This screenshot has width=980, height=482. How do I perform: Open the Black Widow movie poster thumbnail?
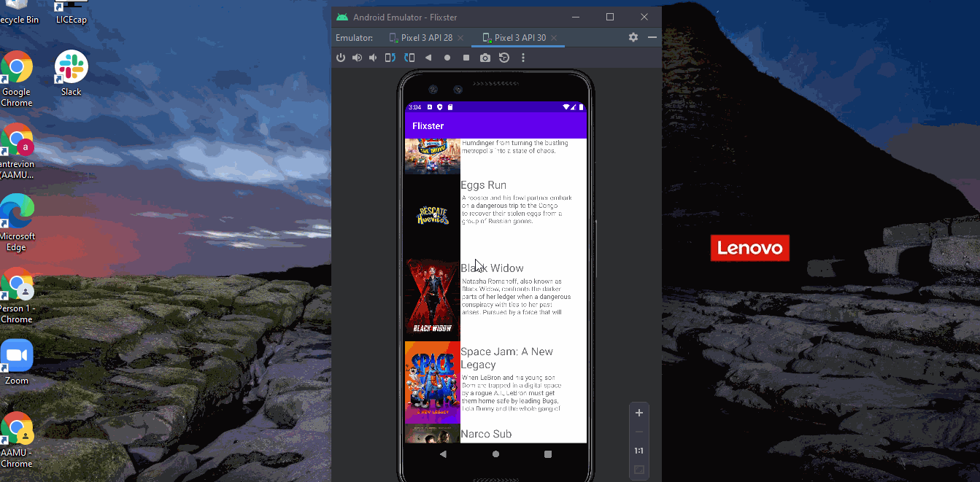point(432,298)
